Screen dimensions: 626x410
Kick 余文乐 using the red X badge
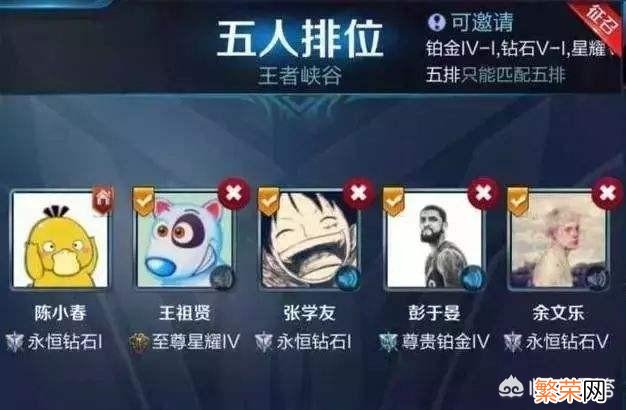click(608, 193)
